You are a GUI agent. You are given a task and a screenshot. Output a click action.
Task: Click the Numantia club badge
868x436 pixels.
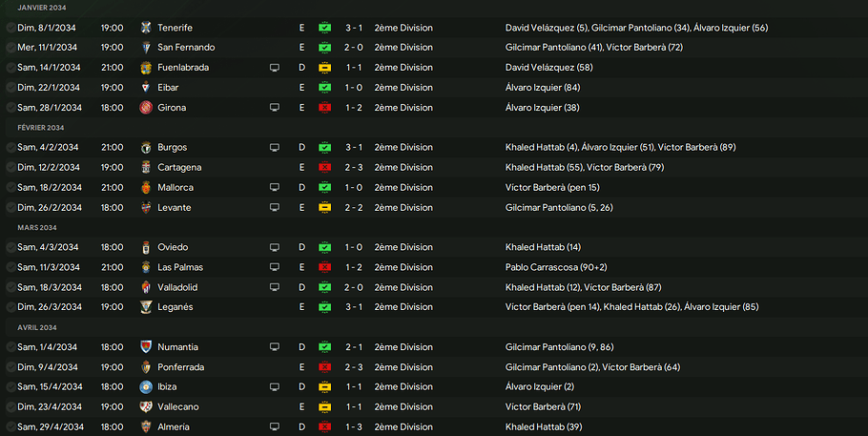pos(146,347)
